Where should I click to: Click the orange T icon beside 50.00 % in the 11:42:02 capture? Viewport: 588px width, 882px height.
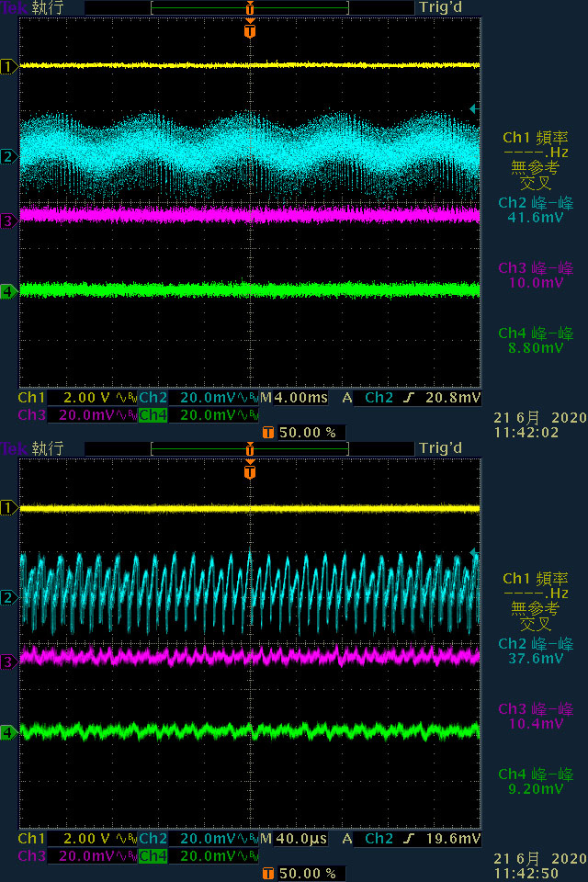(x=268, y=433)
